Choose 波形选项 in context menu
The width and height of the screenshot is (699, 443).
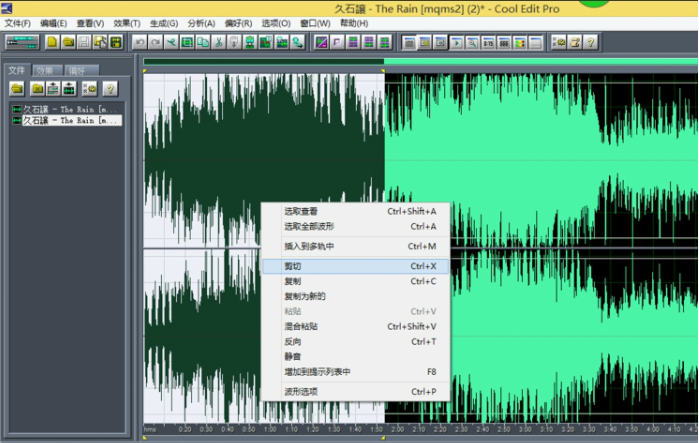(x=355, y=392)
